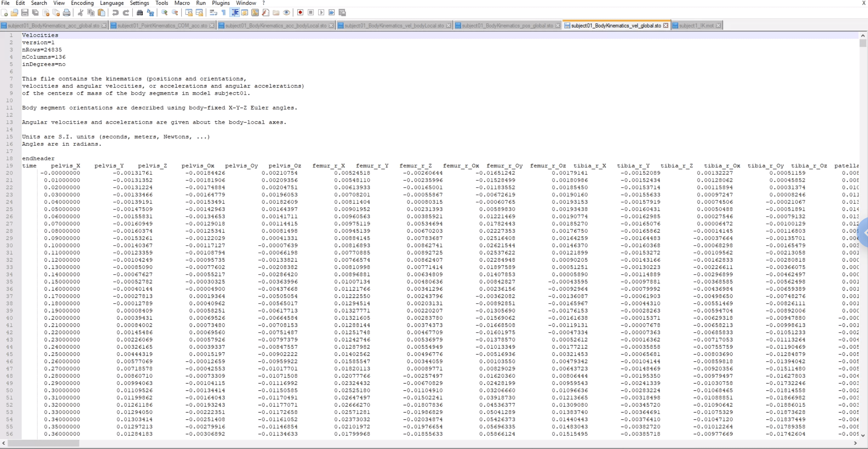The image size is (868, 449).
Task: Open the Plugins menu
Action: pyautogui.click(x=221, y=3)
